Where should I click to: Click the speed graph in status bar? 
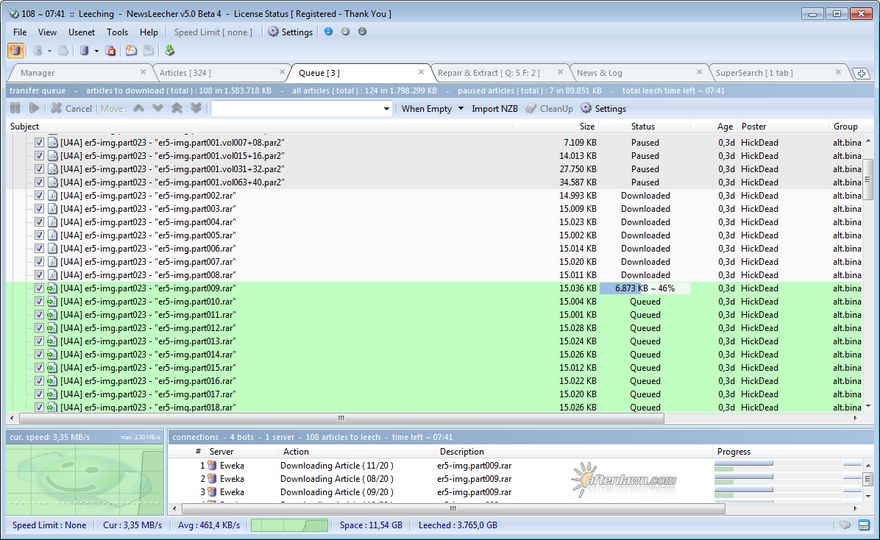click(289, 525)
